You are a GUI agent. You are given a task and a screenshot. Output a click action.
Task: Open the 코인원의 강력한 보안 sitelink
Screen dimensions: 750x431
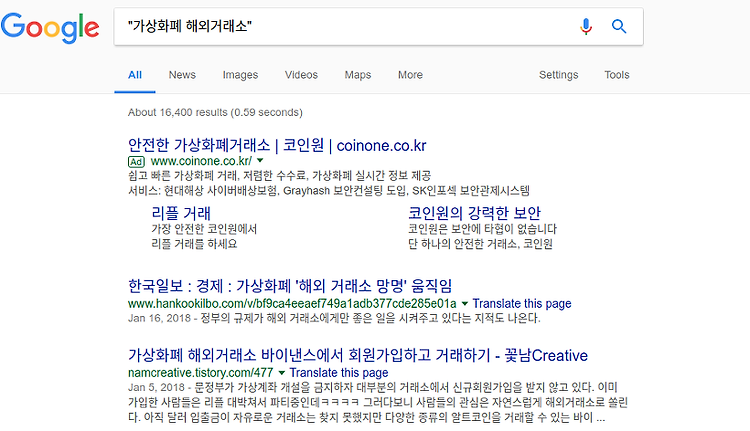[x=474, y=213]
